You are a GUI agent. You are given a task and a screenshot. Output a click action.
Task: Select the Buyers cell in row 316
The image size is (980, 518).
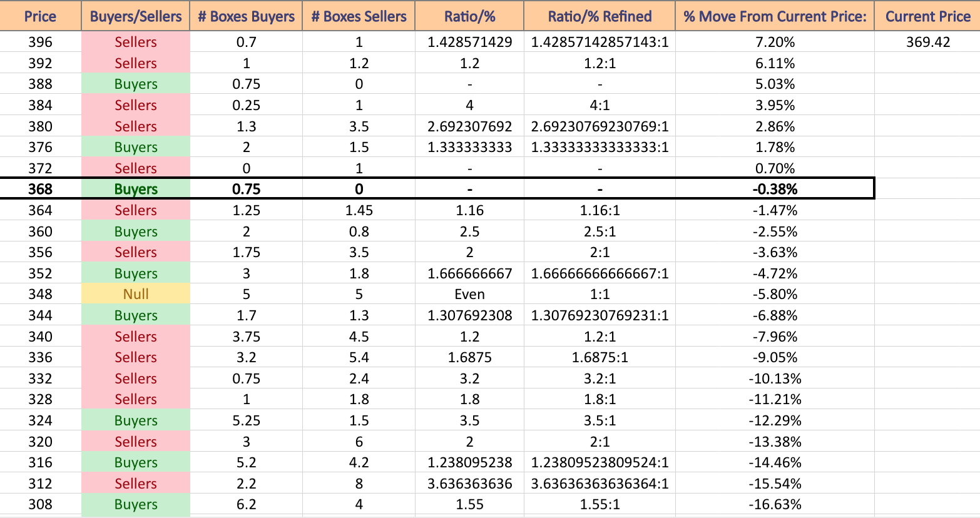click(x=136, y=462)
